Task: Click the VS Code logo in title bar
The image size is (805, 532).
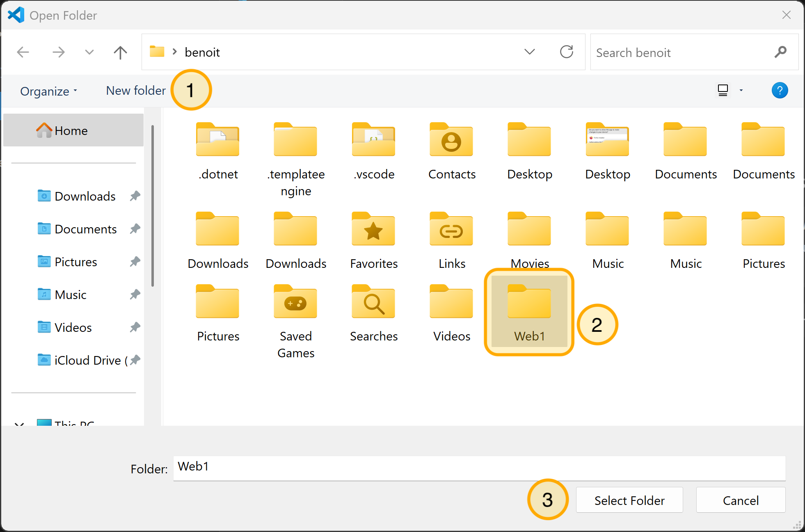Action: [16, 15]
